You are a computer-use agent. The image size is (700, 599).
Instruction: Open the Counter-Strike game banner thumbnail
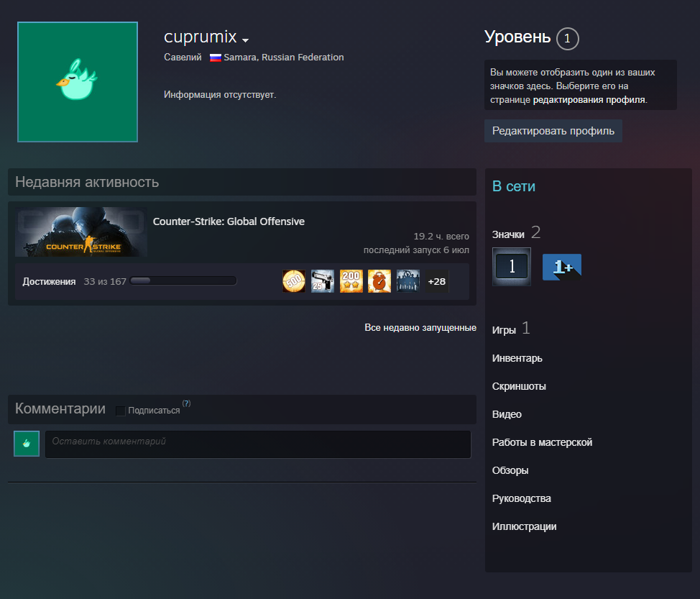pyautogui.click(x=81, y=232)
